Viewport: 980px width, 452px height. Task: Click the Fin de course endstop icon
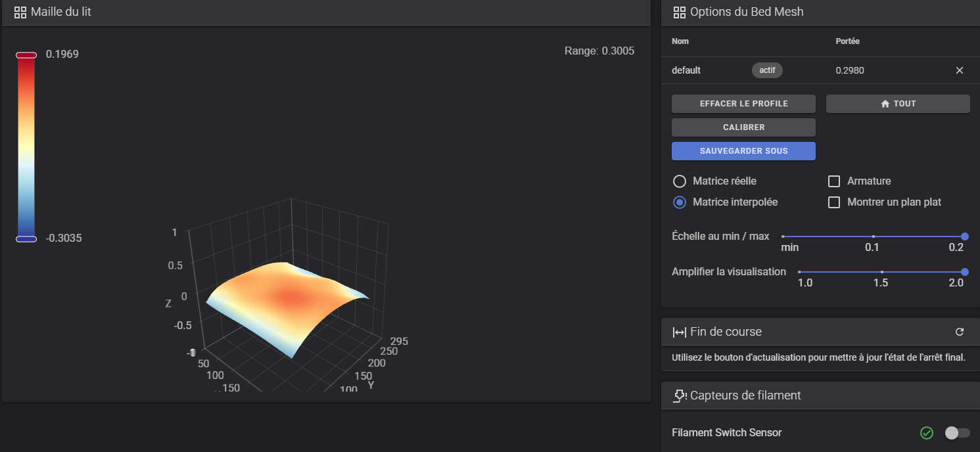(680, 332)
